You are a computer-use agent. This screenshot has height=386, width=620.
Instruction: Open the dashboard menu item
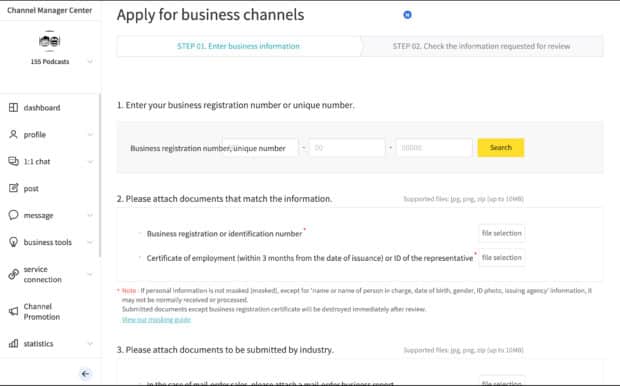click(42, 108)
